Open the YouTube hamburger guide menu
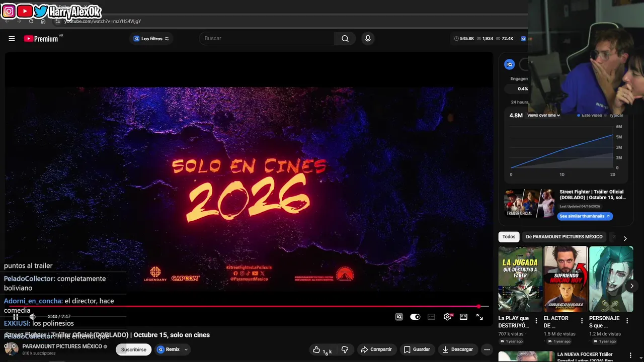 click(12, 39)
